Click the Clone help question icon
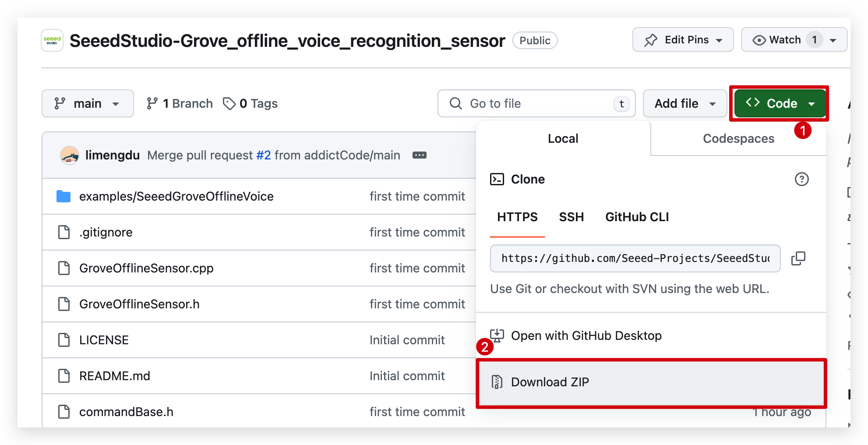The width and height of the screenshot is (868, 445). click(x=801, y=179)
